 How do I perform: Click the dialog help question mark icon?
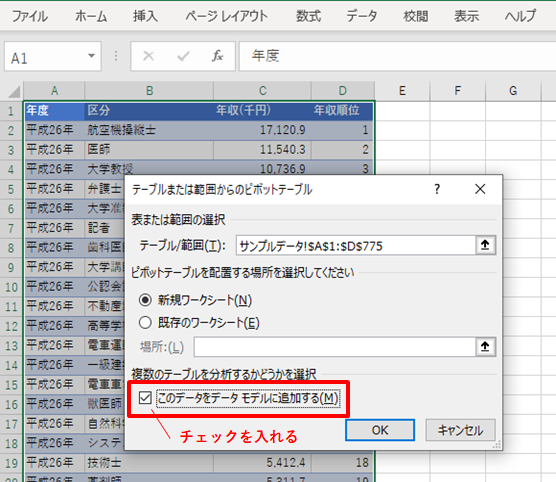tap(437, 189)
